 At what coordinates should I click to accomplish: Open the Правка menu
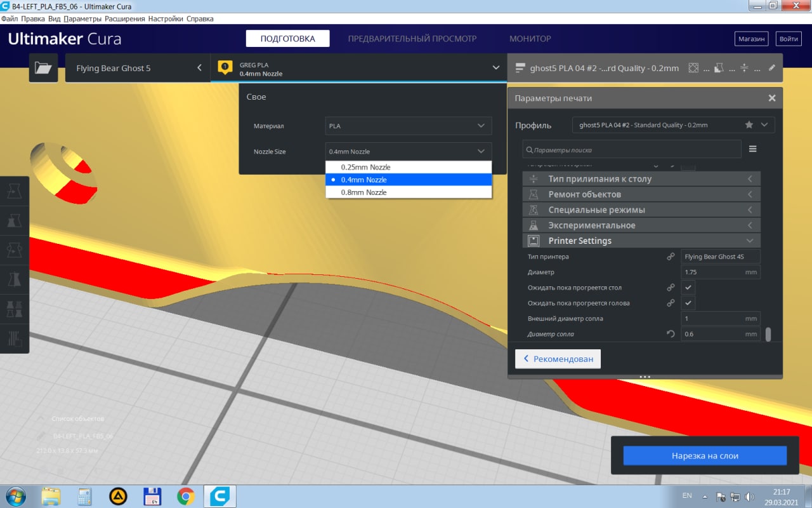33,18
